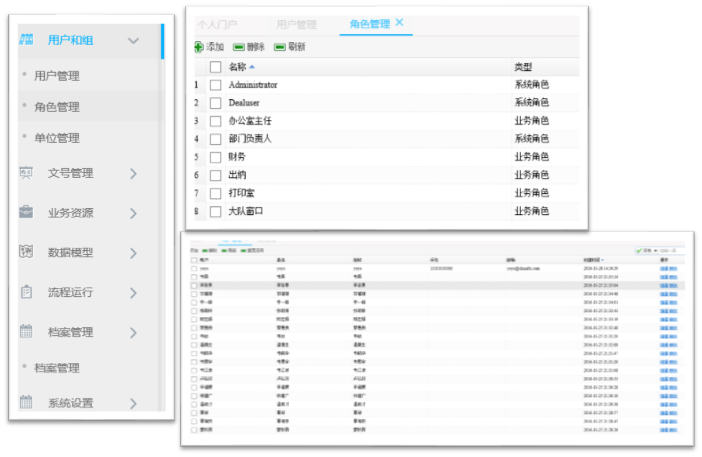Expand the 文号管理 menu arrow
This screenshot has width=702, height=457.
[133, 174]
